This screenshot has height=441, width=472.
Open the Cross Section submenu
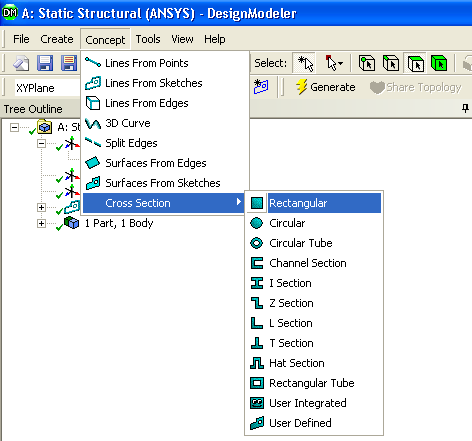pos(163,203)
